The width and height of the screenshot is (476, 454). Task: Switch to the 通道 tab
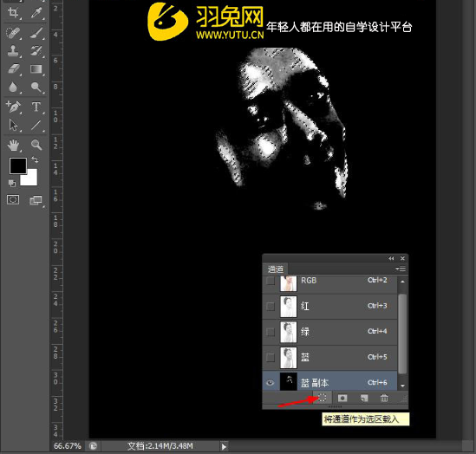point(276,269)
